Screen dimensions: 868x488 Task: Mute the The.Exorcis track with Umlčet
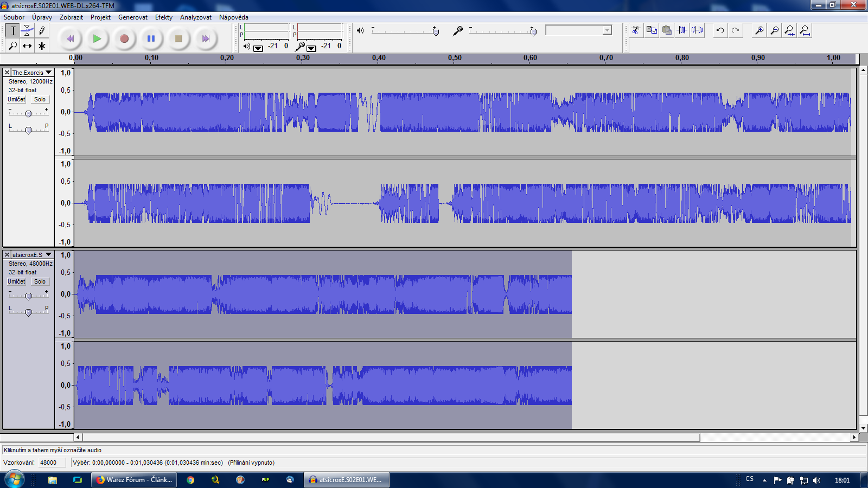[x=16, y=100]
